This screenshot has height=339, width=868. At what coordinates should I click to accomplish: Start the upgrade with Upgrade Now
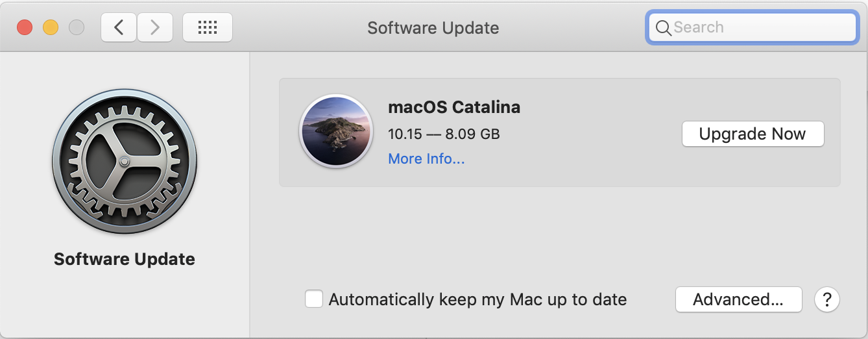(x=753, y=134)
